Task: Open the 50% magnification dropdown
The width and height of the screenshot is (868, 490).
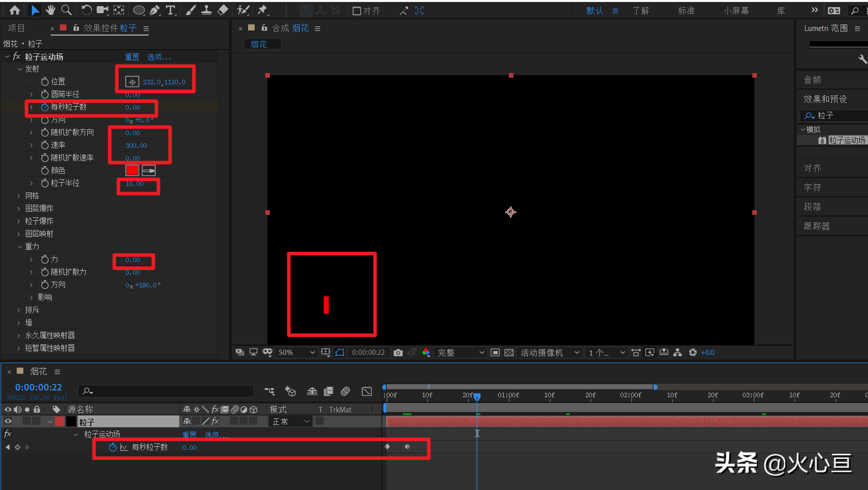Action: (x=296, y=352)
